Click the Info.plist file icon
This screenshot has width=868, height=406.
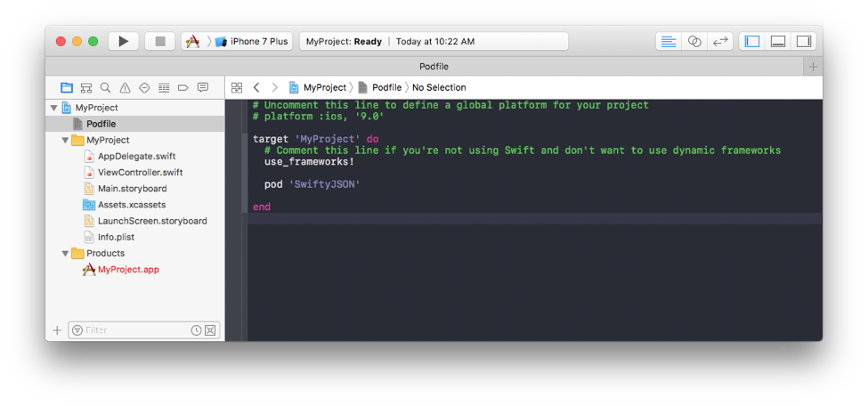(89, 237)
